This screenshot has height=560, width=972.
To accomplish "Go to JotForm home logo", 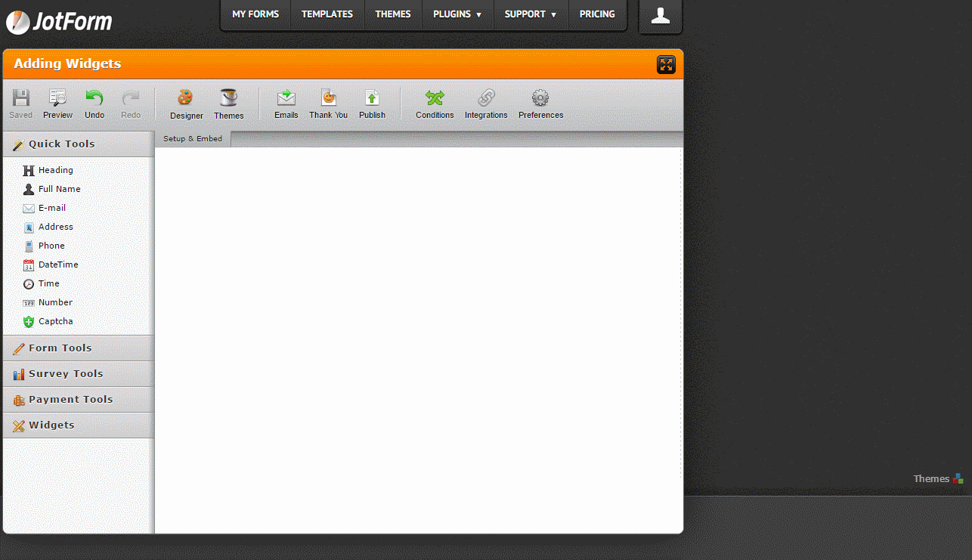I will pos(59,22).
